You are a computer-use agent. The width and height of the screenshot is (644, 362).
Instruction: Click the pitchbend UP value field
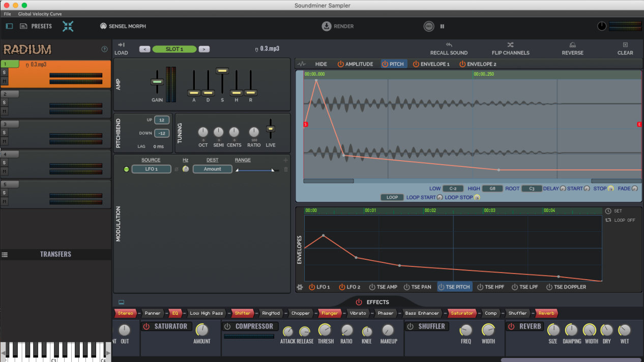[162, 120]
